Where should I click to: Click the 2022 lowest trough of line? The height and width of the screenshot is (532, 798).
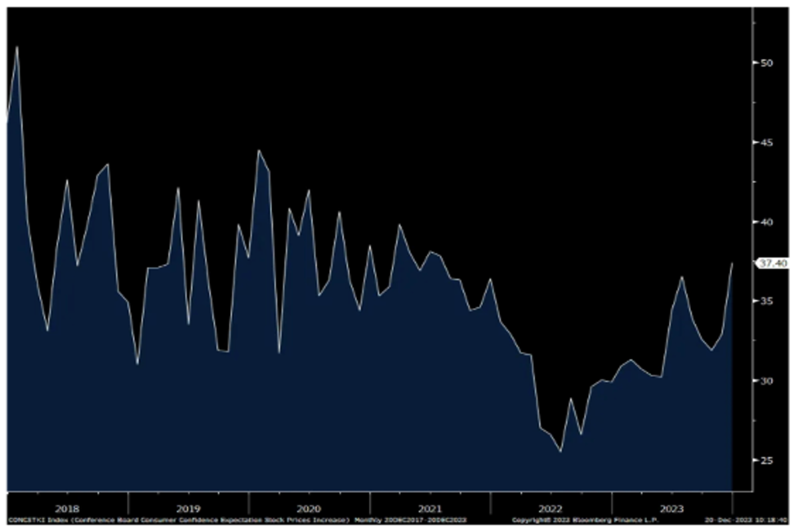tap(561, 452)
